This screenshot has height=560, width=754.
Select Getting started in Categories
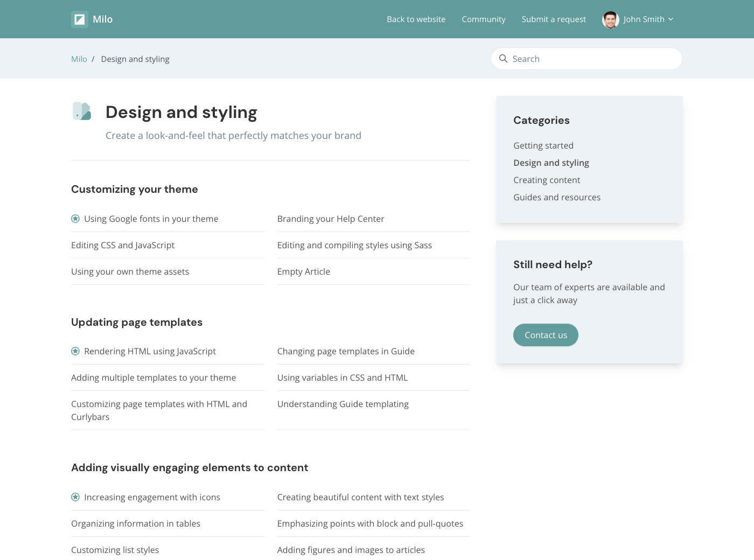(x=543, y=145)
